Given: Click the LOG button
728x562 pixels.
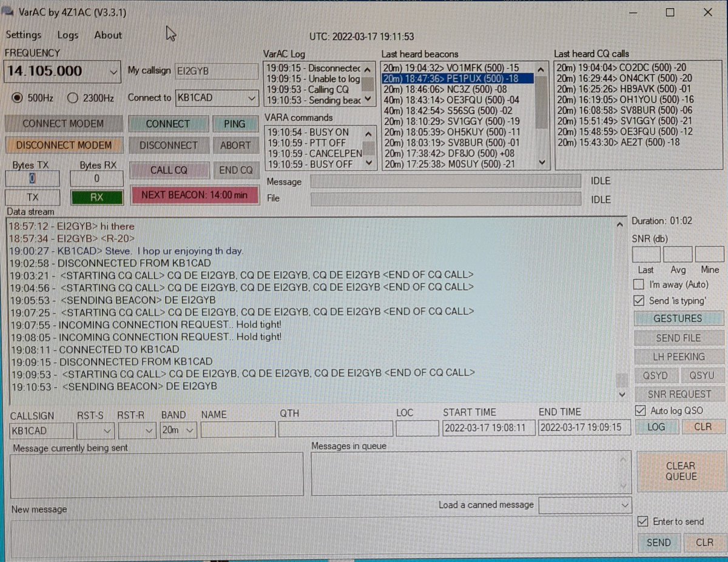Looking at the screenshot, I should click(x=656, y=427).
